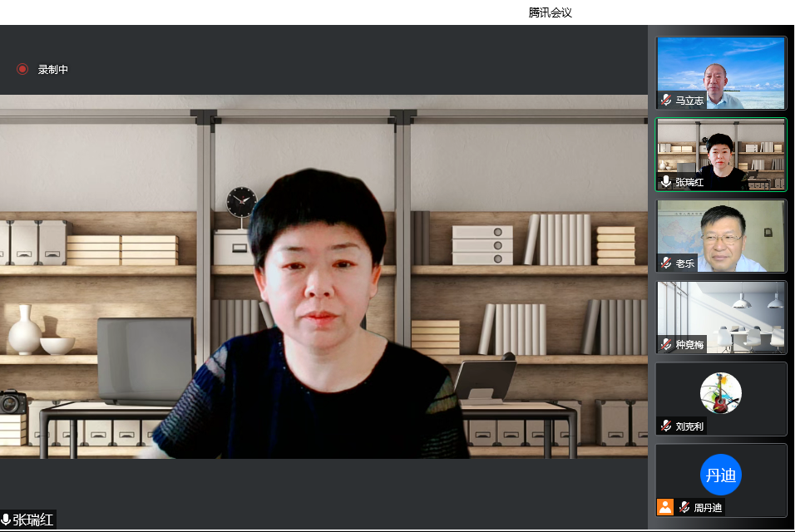Click muted microphone icon beside 种竞梅
795x532 pixels.
pyautogui.click(x=666, y=344)
